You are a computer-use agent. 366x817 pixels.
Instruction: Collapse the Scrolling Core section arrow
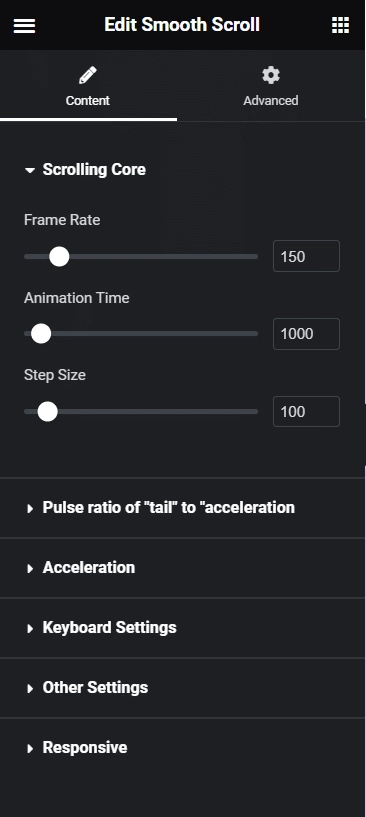[x=30, y=170]
